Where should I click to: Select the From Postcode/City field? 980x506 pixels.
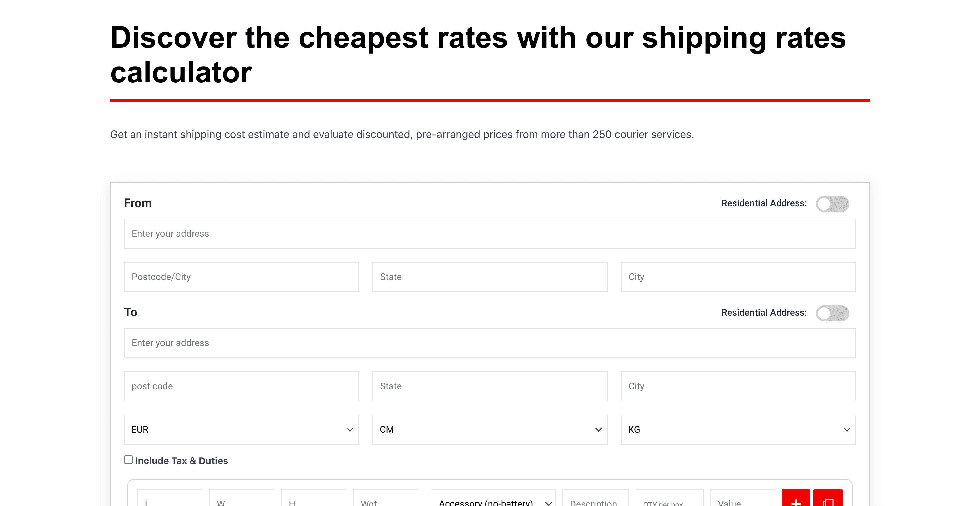[241, 277]
